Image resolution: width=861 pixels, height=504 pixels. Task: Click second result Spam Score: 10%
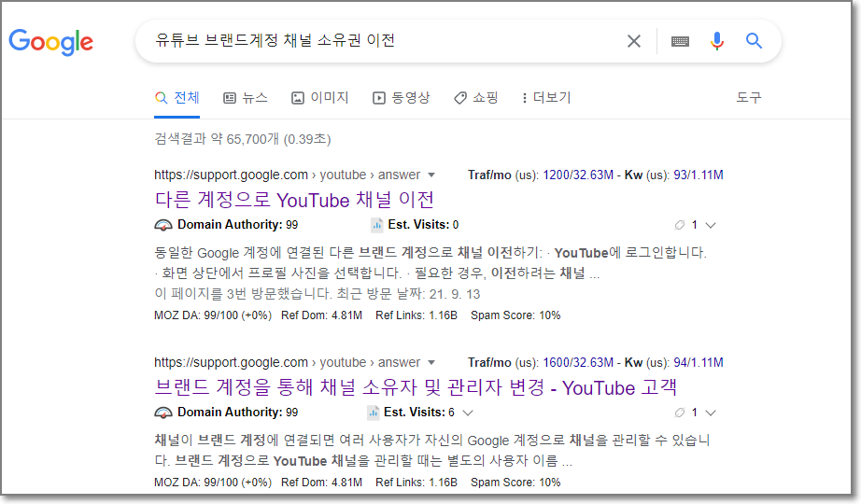pyautogui.click(x=515, y=483)
